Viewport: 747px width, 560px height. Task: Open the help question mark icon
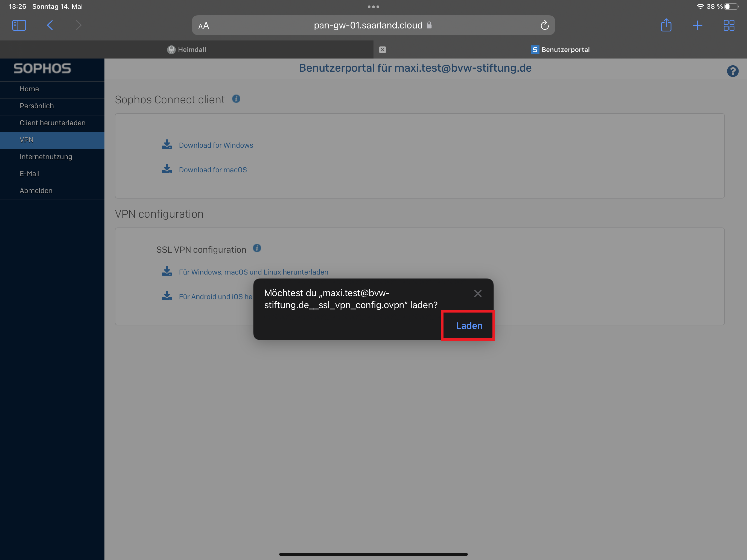(733, 71)
